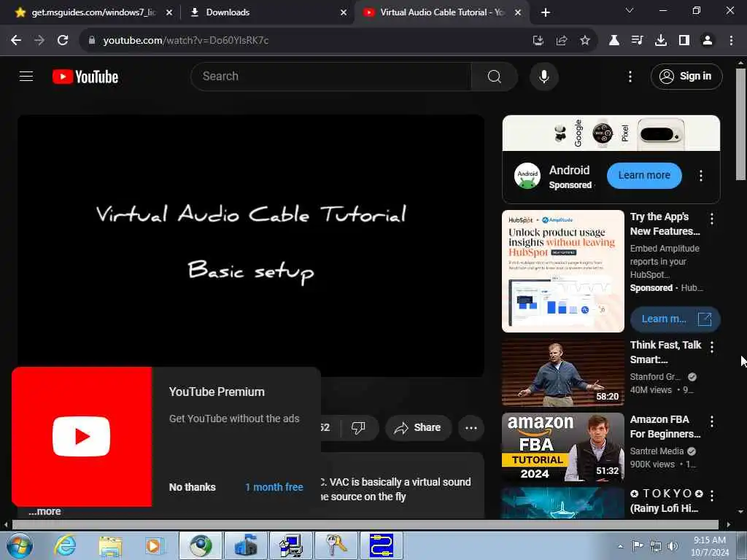Open Chrome Labs flask icon
The image size is (747, 560).
[x=614, y=41]
